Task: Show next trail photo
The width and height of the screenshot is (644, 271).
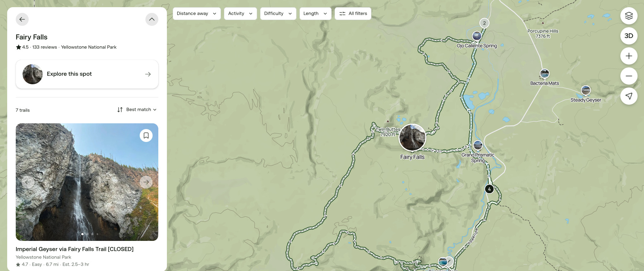Action: pyautogui.click(x=146, y=182)
